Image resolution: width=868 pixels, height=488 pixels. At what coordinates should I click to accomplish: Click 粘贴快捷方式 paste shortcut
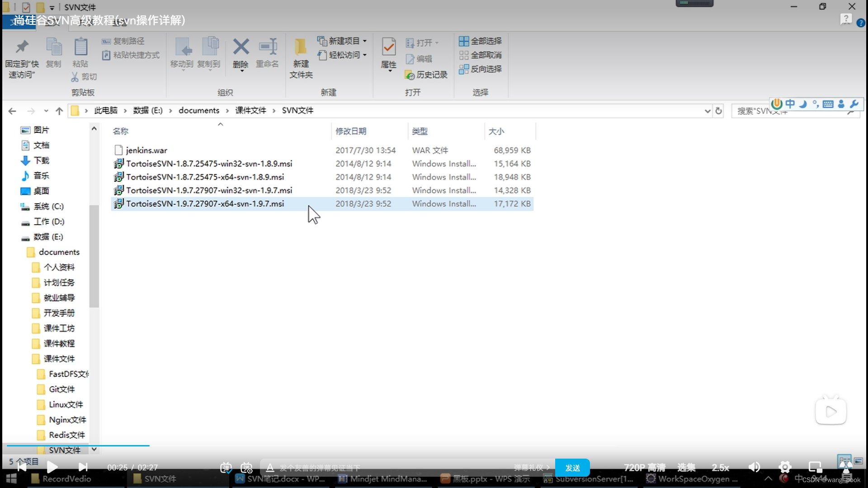(131, 55)
